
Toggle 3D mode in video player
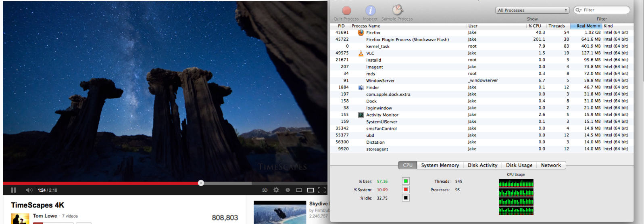(x=265, y=190)
